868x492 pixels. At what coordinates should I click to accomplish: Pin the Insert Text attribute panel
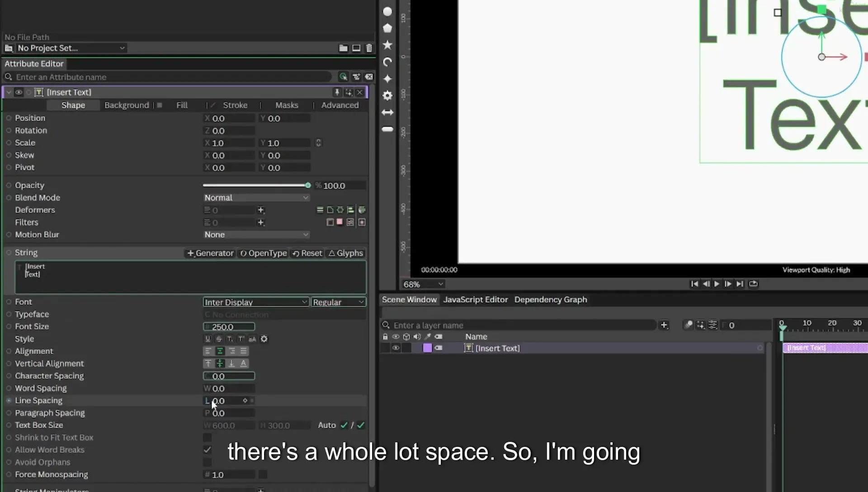coord(337,92)
